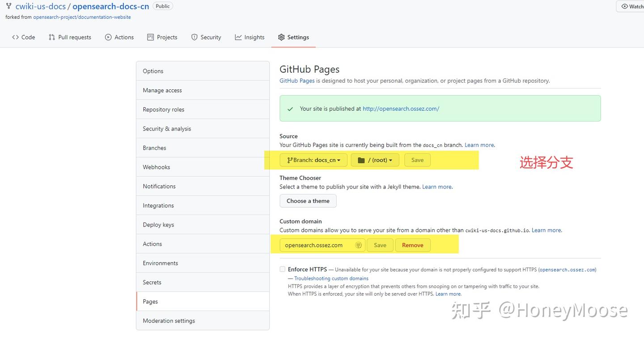644x339 pixels.
Task: Open Secrets settings
Action: [x=203, y=282]
